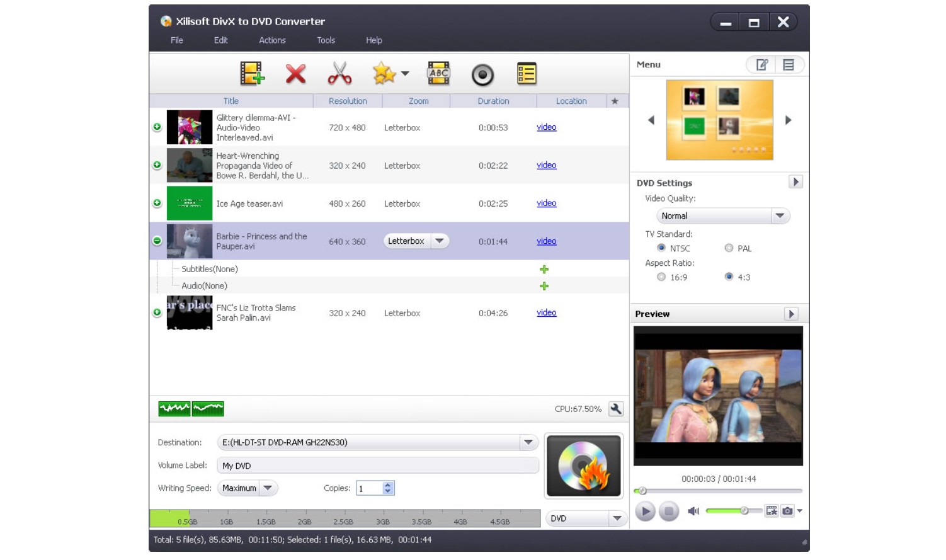Click the Add video file toolbar icon
The height and width of the screenshot is (560, 946).
pyautogui.click(x=252, y=74)
